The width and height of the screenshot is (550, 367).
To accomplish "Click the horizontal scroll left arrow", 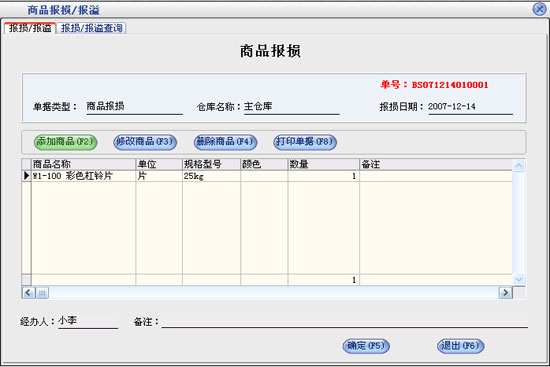I will [x=28, y=293].
